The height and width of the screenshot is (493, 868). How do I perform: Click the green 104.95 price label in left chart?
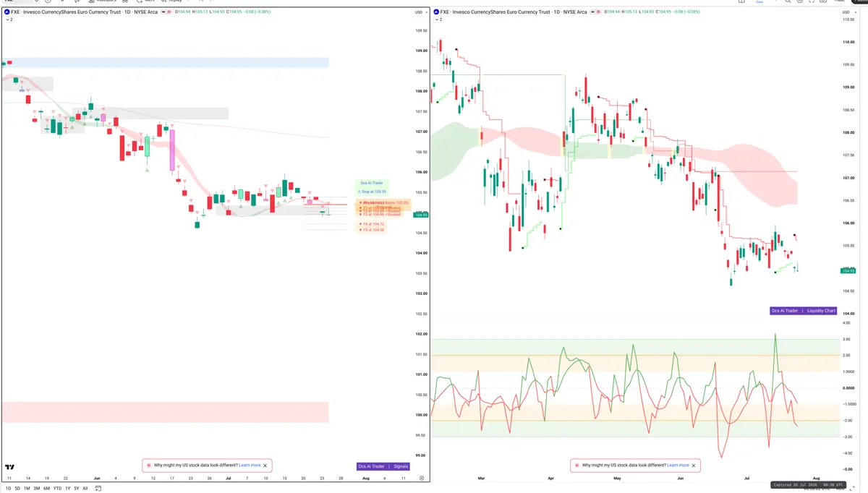[x=421, y=215]
